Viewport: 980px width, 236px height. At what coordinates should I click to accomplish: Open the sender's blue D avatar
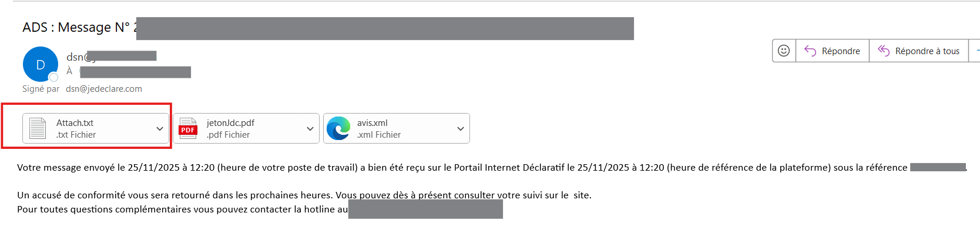[x=40, y=64]
